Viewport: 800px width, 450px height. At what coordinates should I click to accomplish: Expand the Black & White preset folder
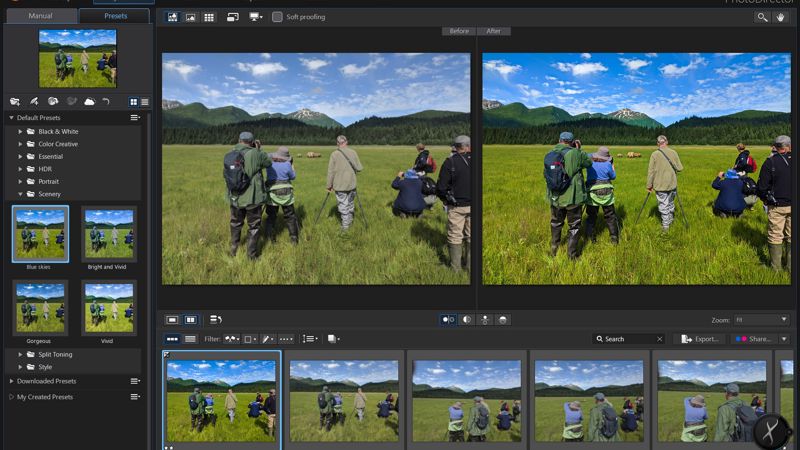pyautogui.click(x=20, y=131)
